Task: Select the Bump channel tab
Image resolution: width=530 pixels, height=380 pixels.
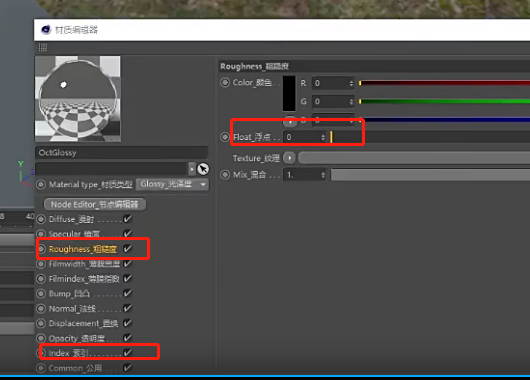Action: click(69, 294)
